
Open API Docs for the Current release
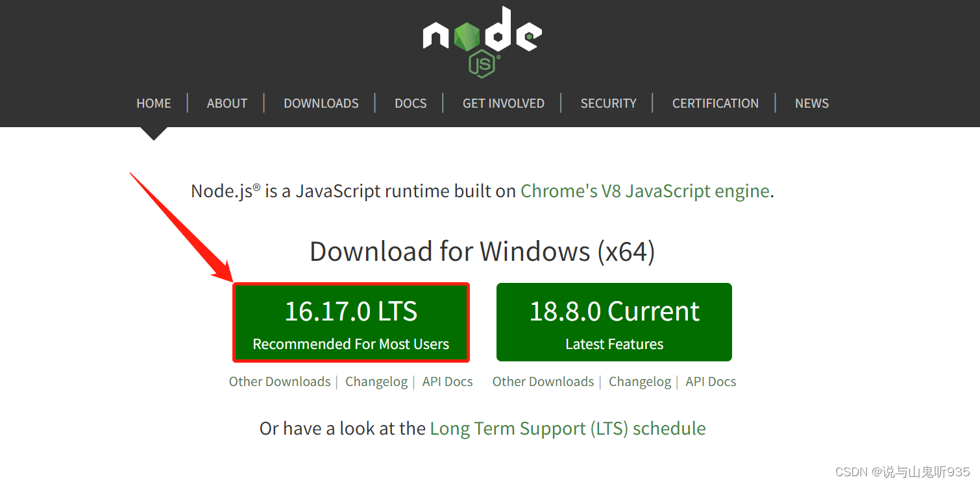(711, 381)
